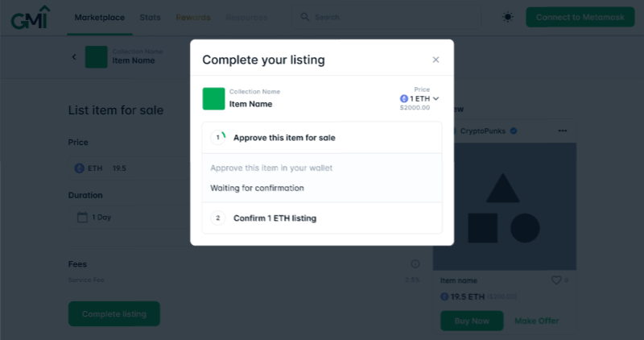The width and height of the screenshot is (644, 340).
Task: Like the item with the heart icon
Action: pyautogui.click(x=556, y=280)
